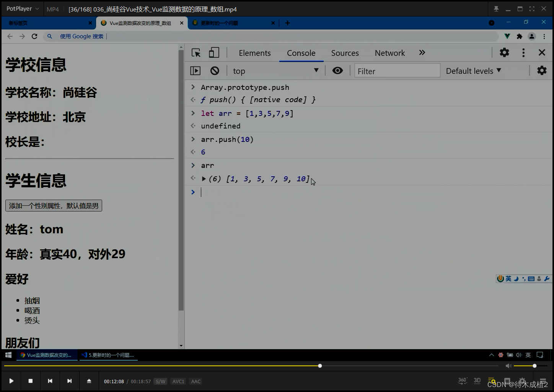Screen dimensions: 554x392
Task: Click the 'Array.prototype.push' console entry
Action: coord(245,88)
